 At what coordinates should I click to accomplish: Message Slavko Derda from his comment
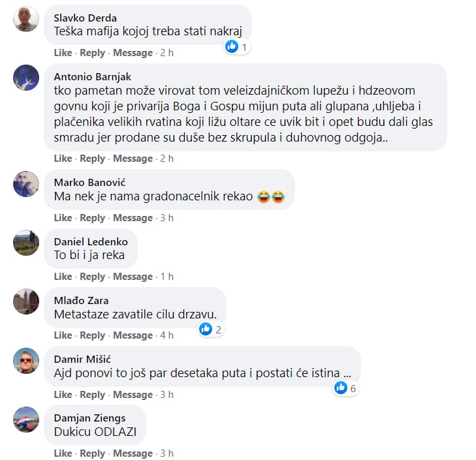coord(133,53)
